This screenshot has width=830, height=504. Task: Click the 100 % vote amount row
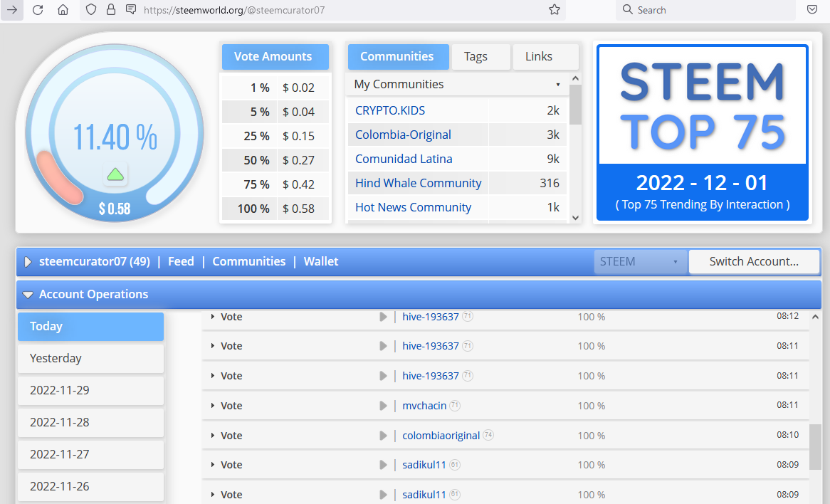pyautogui.click(x=275, y=209)
